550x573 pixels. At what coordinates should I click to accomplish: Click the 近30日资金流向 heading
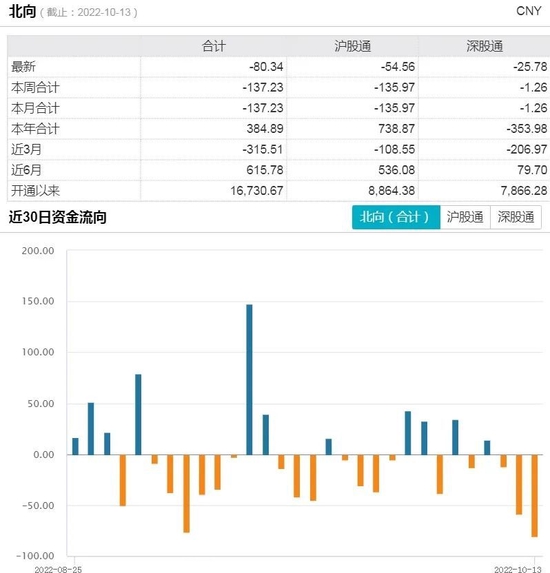tap(58, 217)
